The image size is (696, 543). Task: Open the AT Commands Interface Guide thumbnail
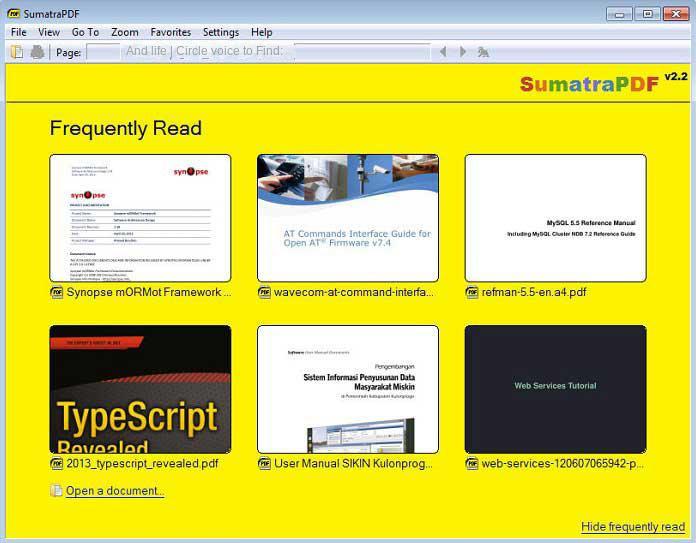(x=347, y=218)
